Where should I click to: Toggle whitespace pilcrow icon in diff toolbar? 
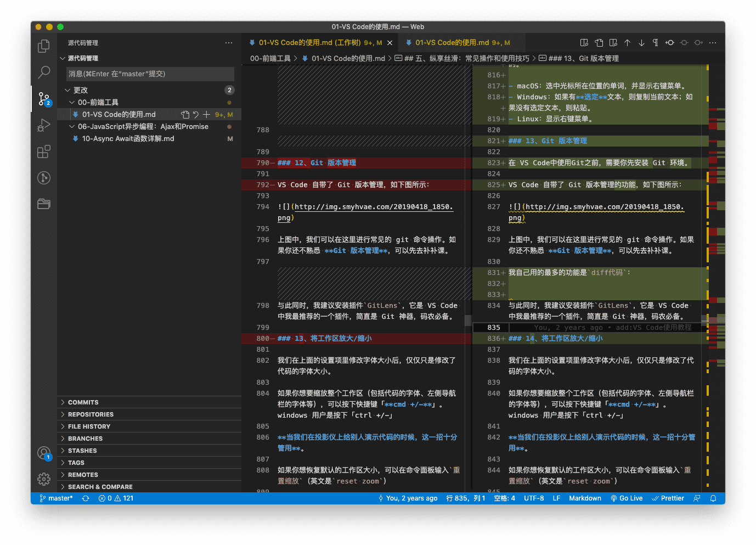click(x=656, y=43)
